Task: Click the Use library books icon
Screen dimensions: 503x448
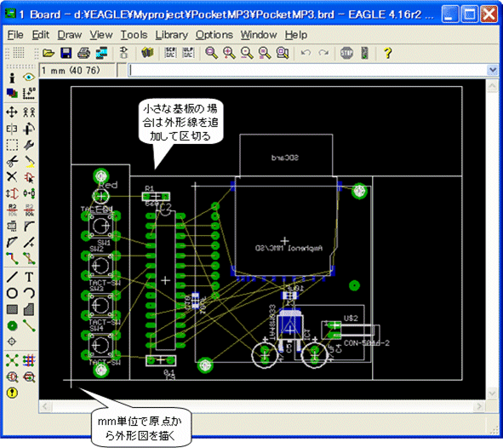Action: click(x=147, y=53)
